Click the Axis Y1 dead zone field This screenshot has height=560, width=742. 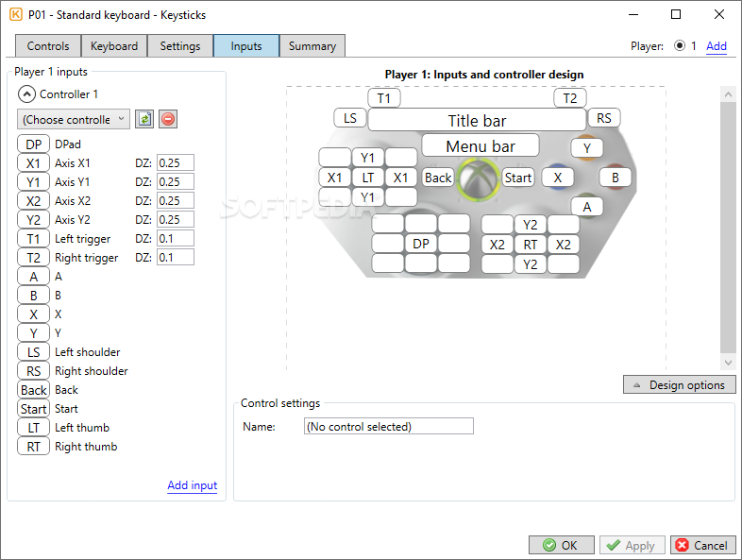[x=176, y=181]
